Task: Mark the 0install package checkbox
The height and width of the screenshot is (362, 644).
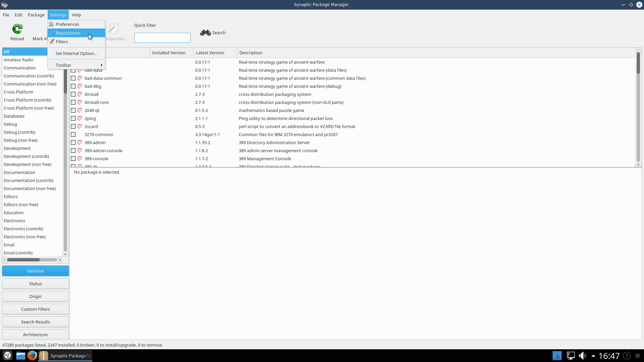Action: tap(73, 94)
